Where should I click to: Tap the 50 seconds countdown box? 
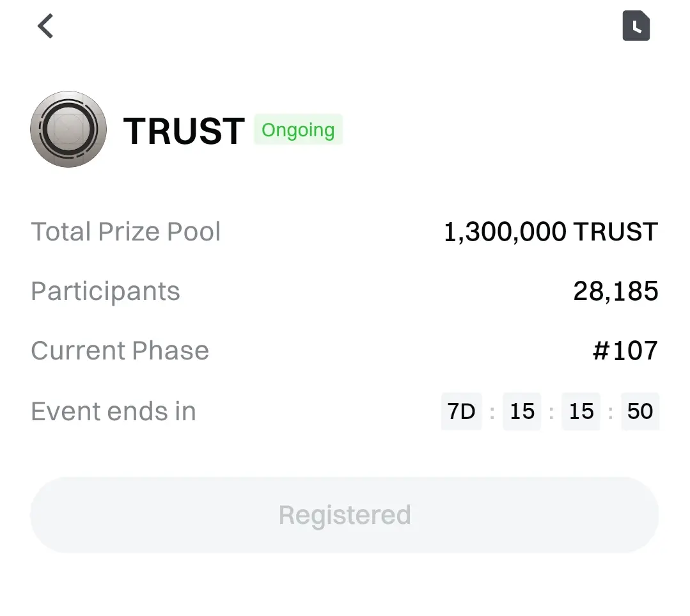(x=639, y=411)
